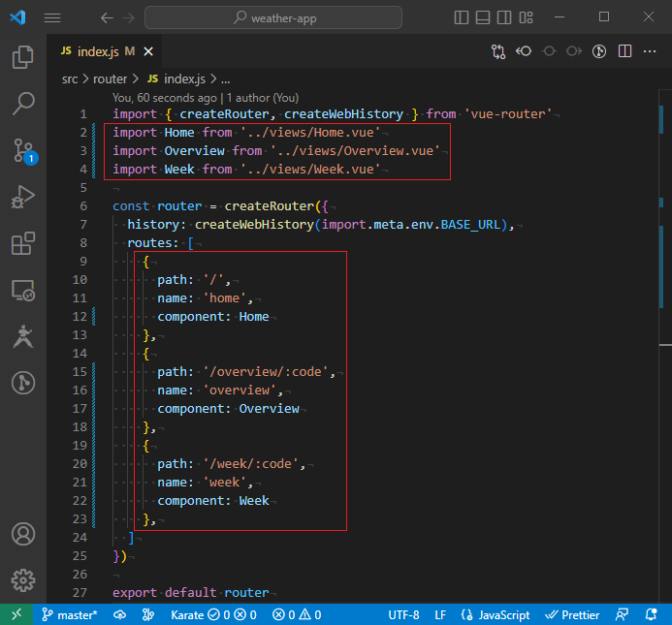Viewport: 672px width, 625px height.
Task: Open the Explorer view in activity bar
Action: point(23,57)
